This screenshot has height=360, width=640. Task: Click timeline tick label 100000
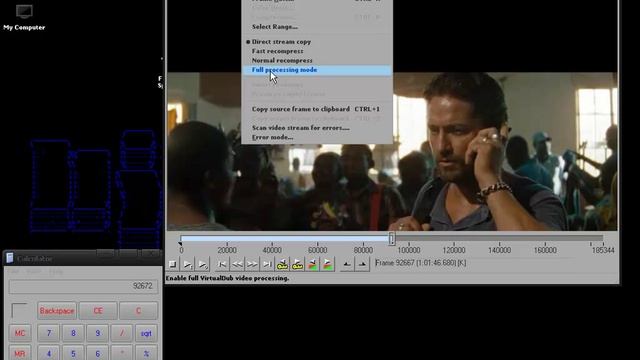click(x=409, y=250)
